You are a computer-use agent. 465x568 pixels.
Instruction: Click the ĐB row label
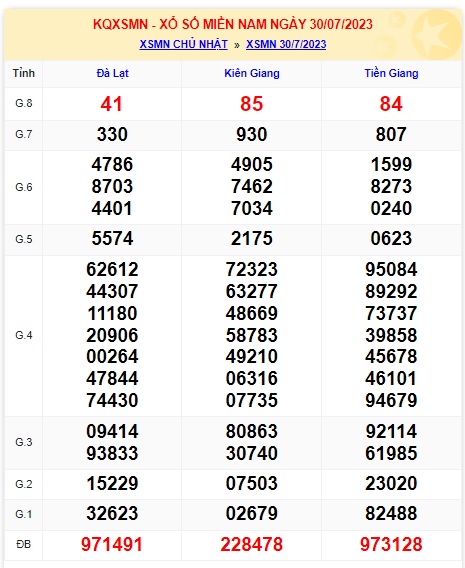[x=24, y=544]
